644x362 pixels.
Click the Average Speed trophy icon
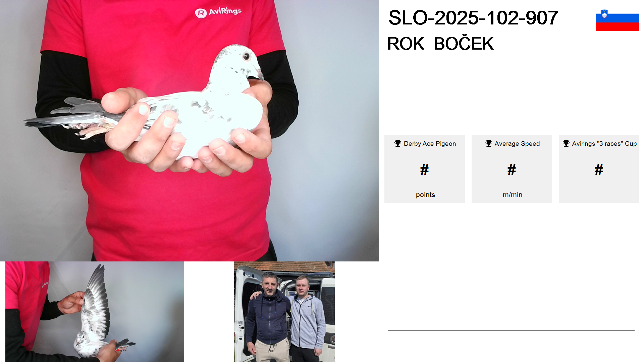pyautogui.click(x=489, y=143)
